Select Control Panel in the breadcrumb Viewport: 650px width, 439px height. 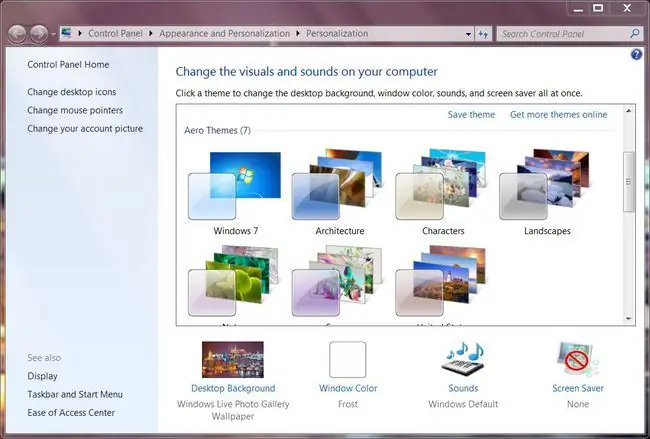click(x=115, y=34)
